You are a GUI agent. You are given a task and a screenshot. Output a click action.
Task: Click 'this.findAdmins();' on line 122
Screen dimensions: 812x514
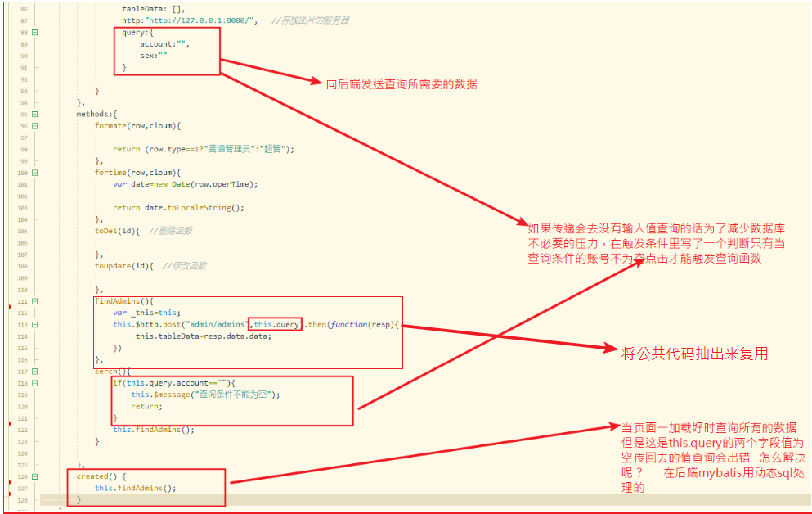coord(154,430)
